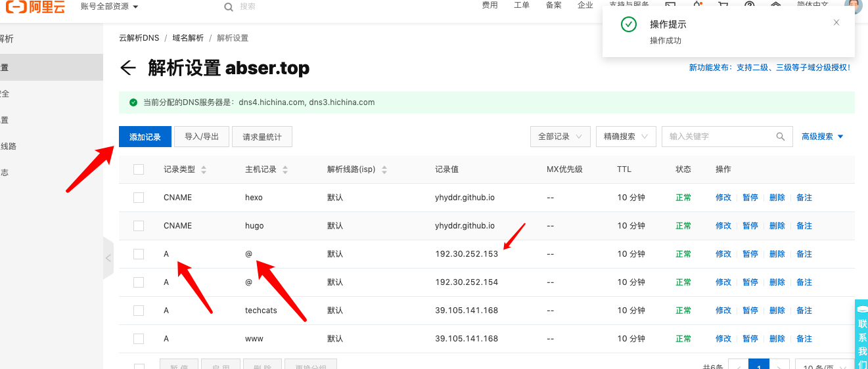Click the green check icon in DNS banner
The image size is (868, 369).
133,102
